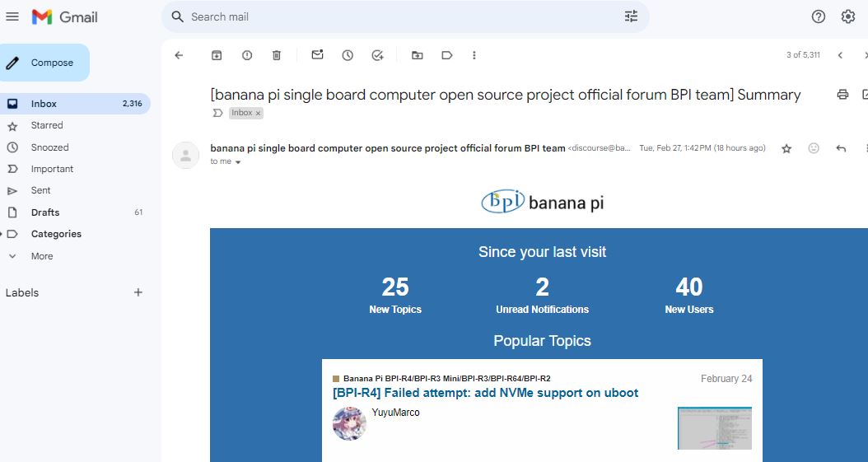The width and height of the screenshot is (868, 462).
Task: Remove the Inbox label chip
Action: pos(258,113)
